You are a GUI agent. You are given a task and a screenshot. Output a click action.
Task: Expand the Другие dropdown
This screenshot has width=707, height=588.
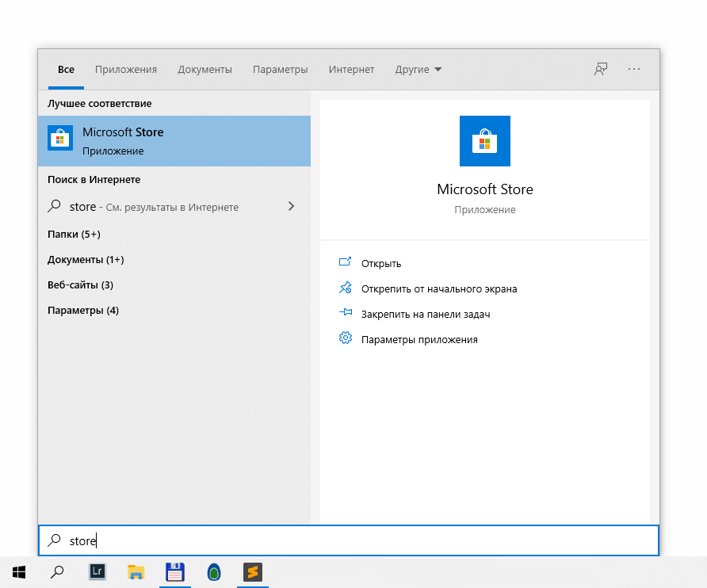[418, 70]
